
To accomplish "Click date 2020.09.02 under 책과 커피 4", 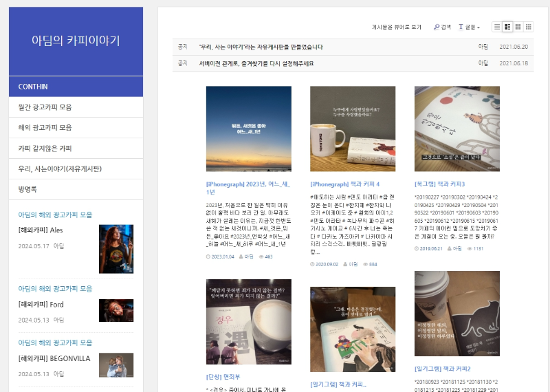I will [x=324, y=264].
